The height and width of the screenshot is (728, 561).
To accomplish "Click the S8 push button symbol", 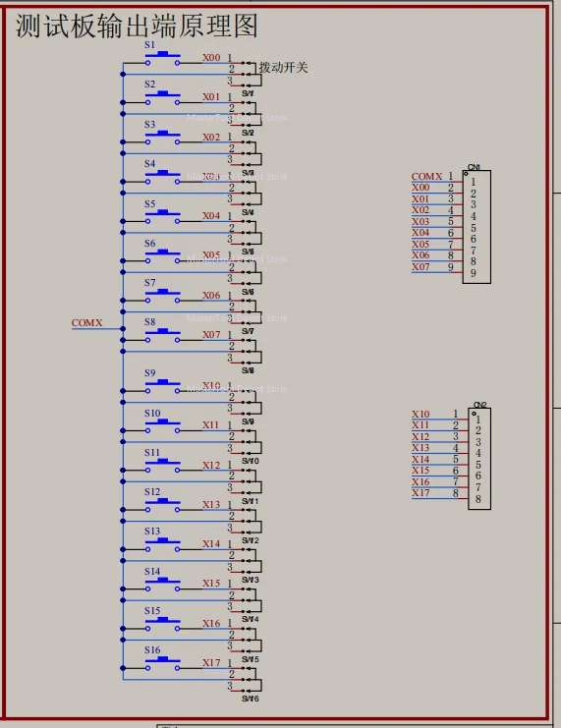I will click(x=162, y=336).
